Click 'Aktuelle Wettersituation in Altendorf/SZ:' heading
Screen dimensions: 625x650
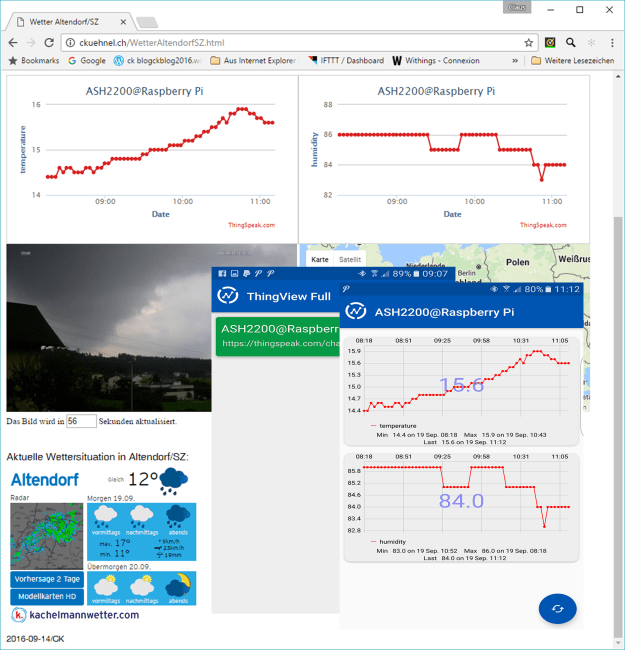click(97, 457)
